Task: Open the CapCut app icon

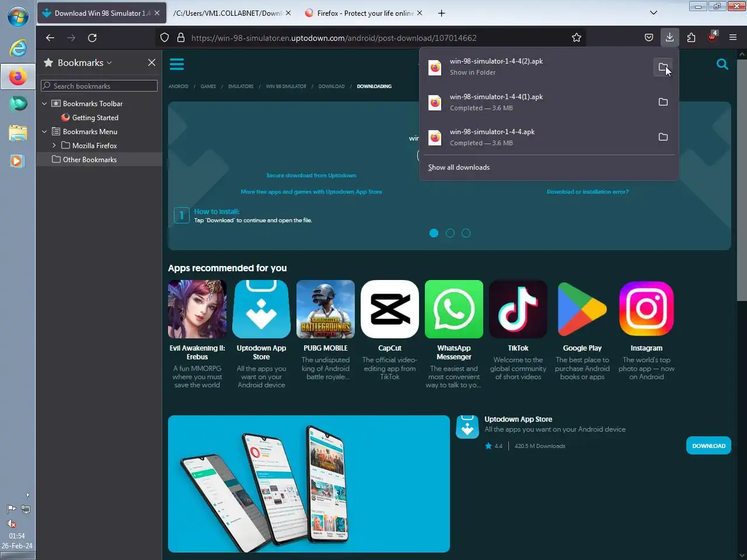Action: point(390,309)
